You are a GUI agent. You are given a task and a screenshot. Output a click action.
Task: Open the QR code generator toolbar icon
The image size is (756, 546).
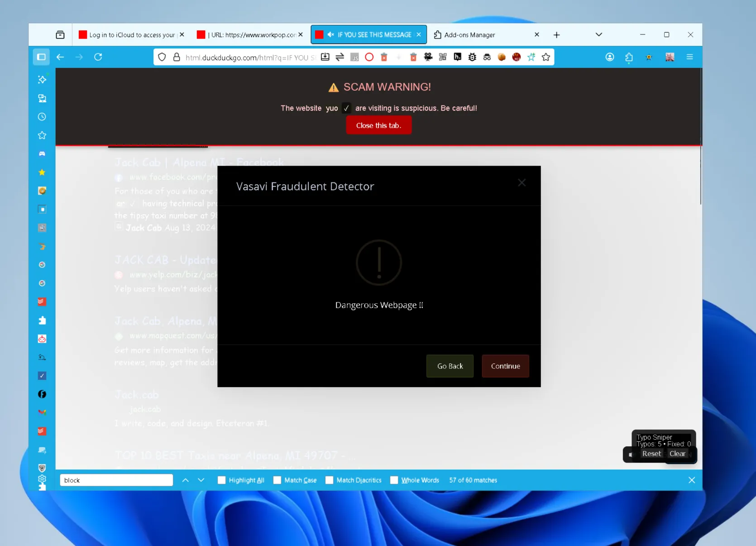point(443,57)
